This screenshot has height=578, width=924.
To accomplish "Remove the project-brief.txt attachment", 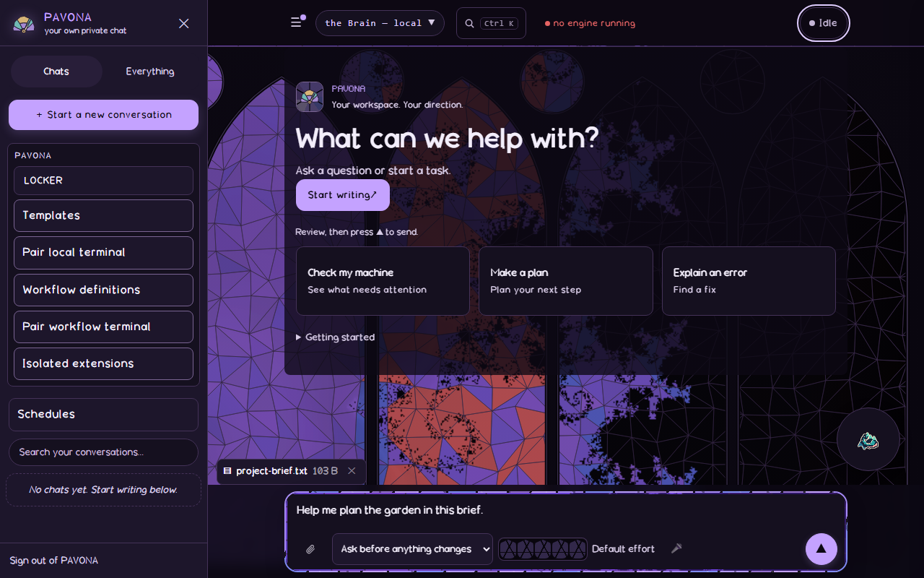I will coord(352,471).
